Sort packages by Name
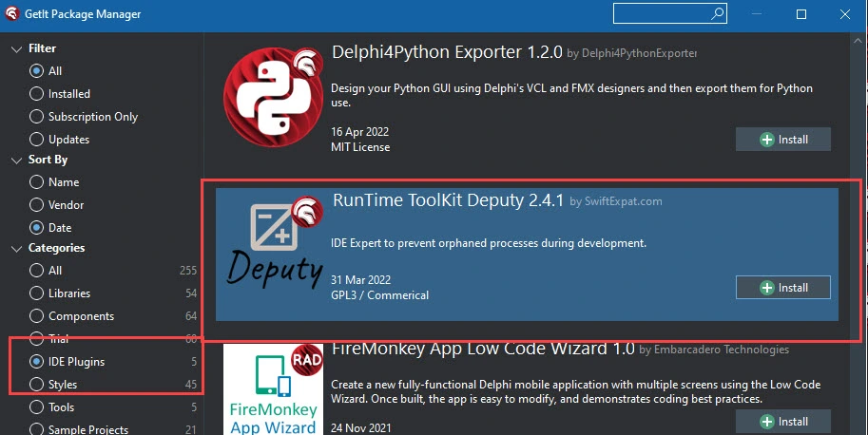This screenshot has height=435, width=868. click(x=37, y=182)
